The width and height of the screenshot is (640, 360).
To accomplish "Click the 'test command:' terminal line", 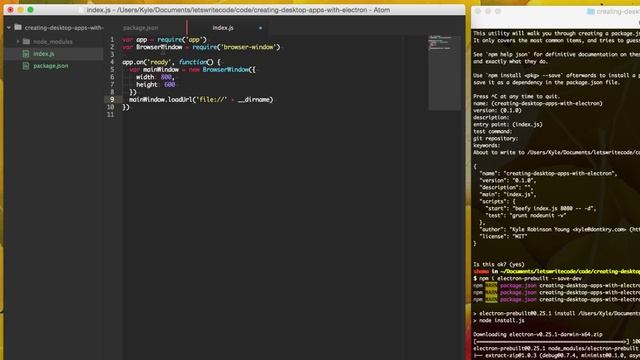I will coord(492,131).
